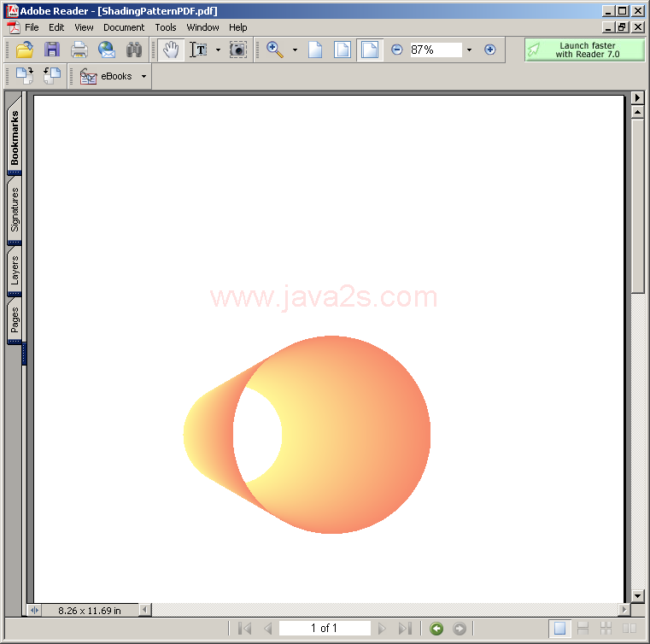Click the 87% zoom percentage field
This screenshot has width=650, height=644.
pyautogui.click(x=436, y=50)
